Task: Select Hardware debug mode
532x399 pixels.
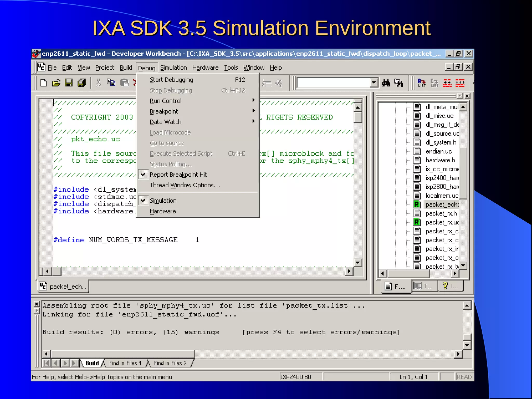Action: coord(163,211)
